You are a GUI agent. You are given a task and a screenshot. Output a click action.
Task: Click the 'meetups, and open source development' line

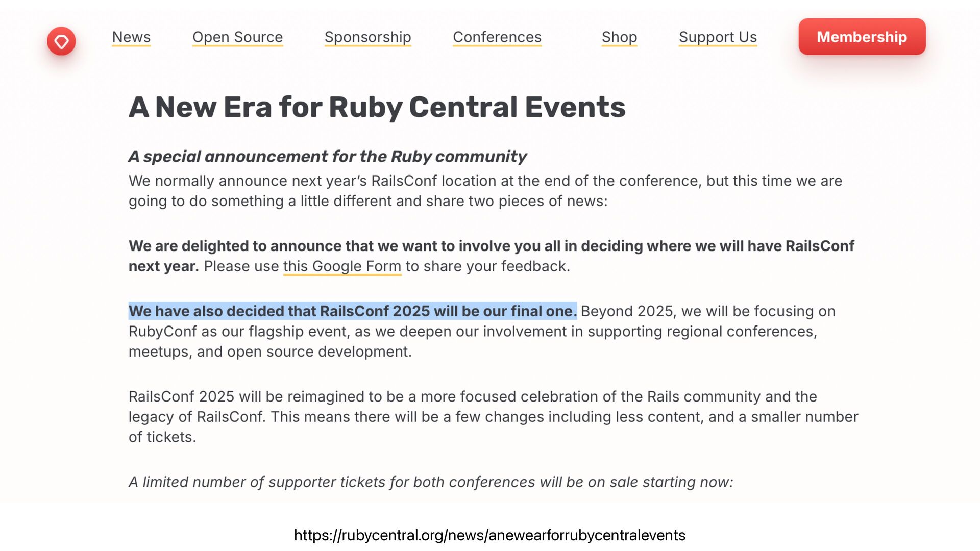[269, 352]
